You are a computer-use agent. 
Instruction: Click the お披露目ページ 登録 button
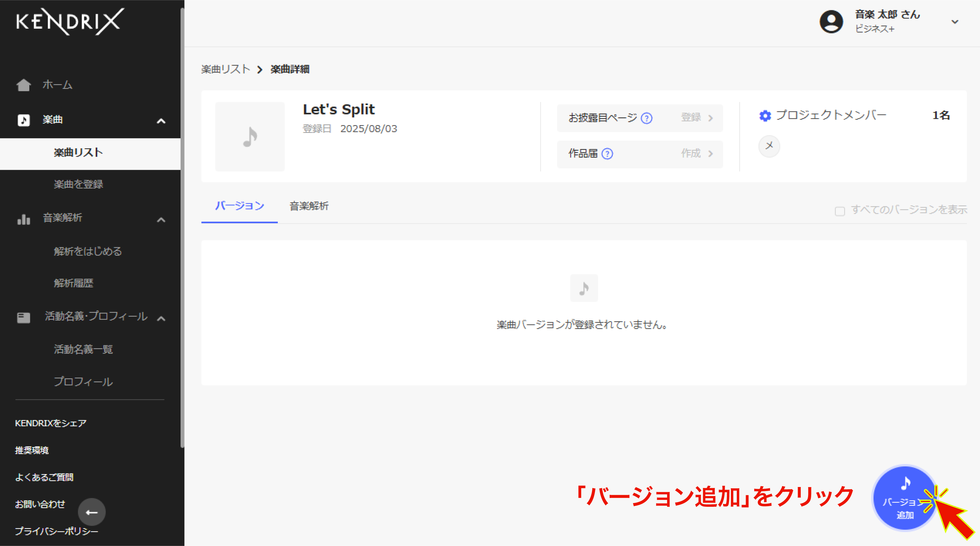click(x=640, y=118)
